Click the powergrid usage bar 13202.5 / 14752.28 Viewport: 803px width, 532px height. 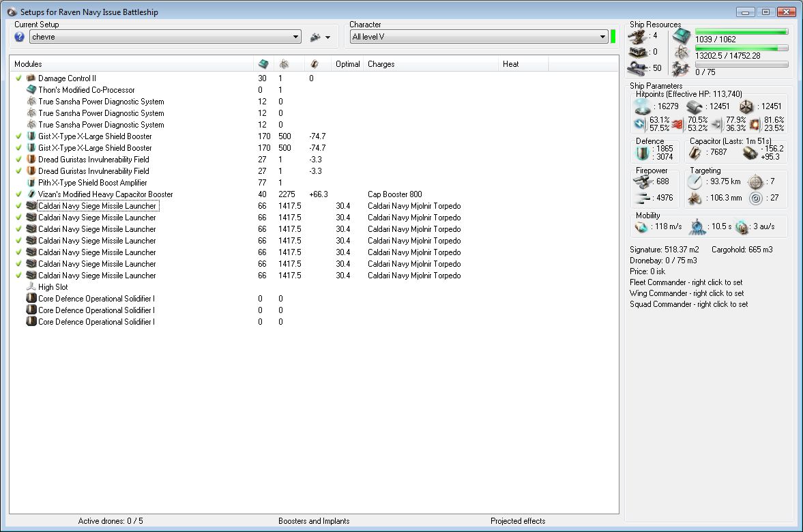742,48
